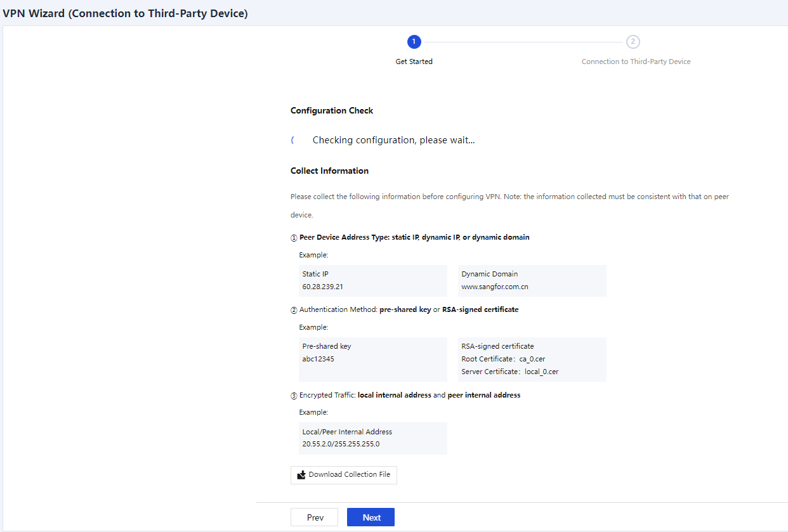Click the circled number 1 before Peer Device Address Type
The image size is (788, 532).
pos(294,238)
